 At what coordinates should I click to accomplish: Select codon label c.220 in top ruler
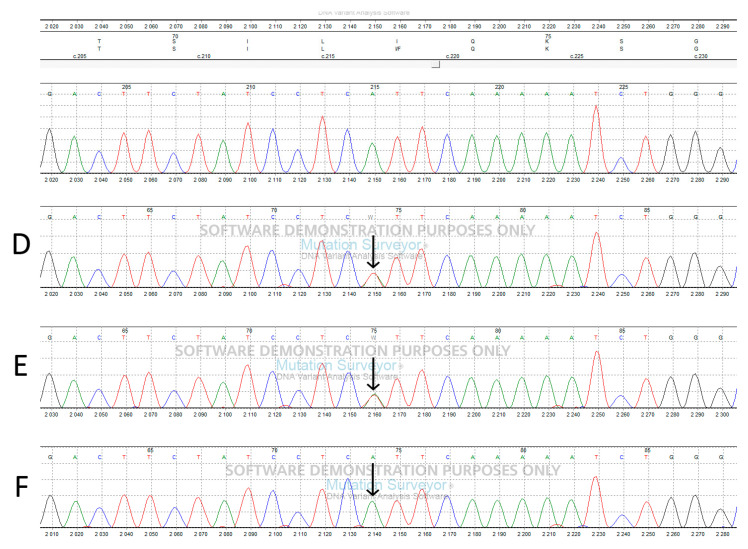(x=452, y=56)
